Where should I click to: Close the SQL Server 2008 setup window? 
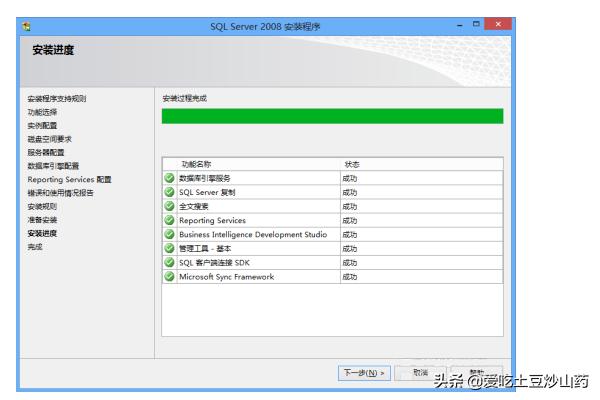pos(498,24)
